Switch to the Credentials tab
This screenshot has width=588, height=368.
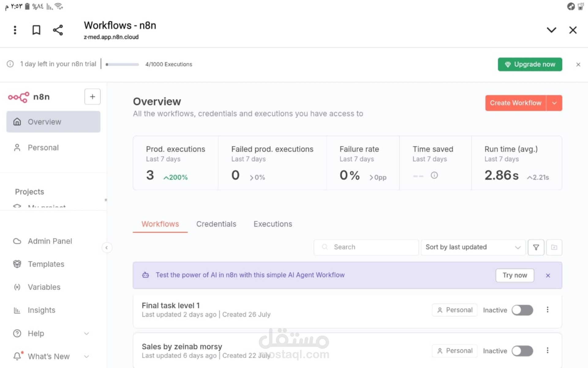click(x=216, y=224)
